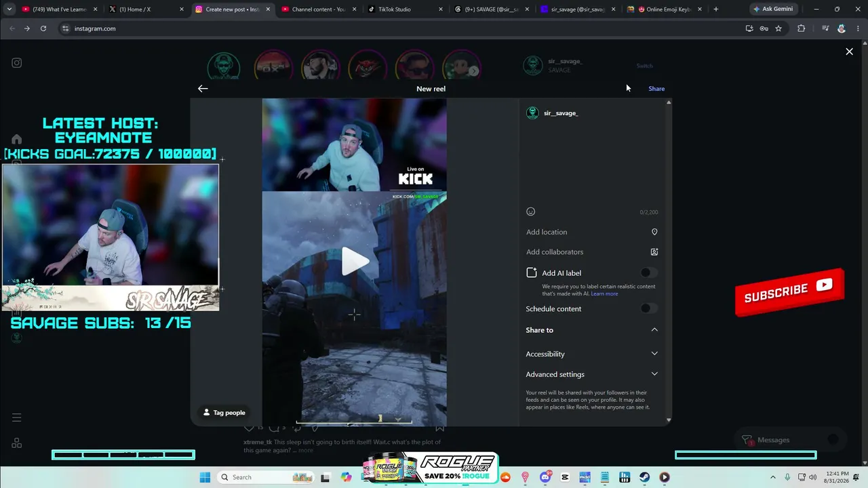Reload the Instagram page
The width and height of the screenshot is (868, 488).
coord(43,28)
